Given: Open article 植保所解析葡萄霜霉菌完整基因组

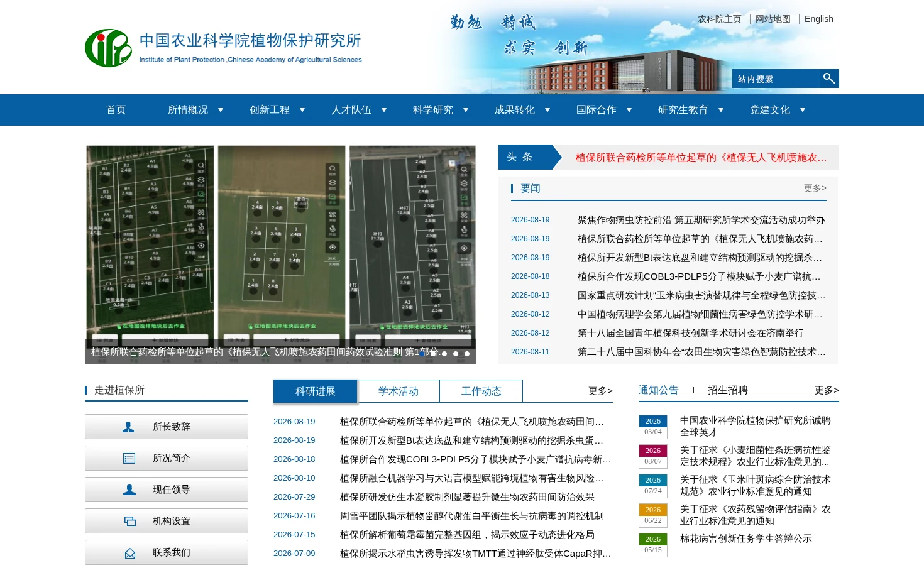Looking at the screenshot, I should coord(467,535).
